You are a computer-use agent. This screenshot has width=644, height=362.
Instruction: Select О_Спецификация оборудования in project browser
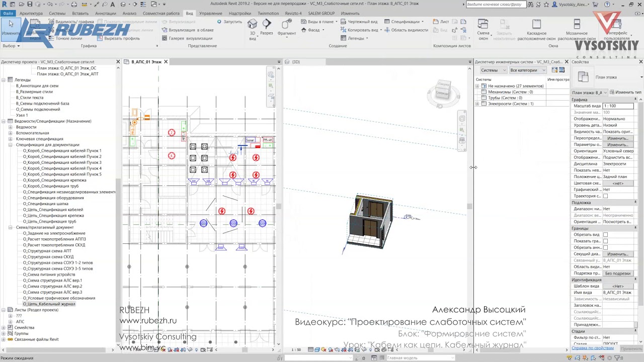tap(53, 198)
